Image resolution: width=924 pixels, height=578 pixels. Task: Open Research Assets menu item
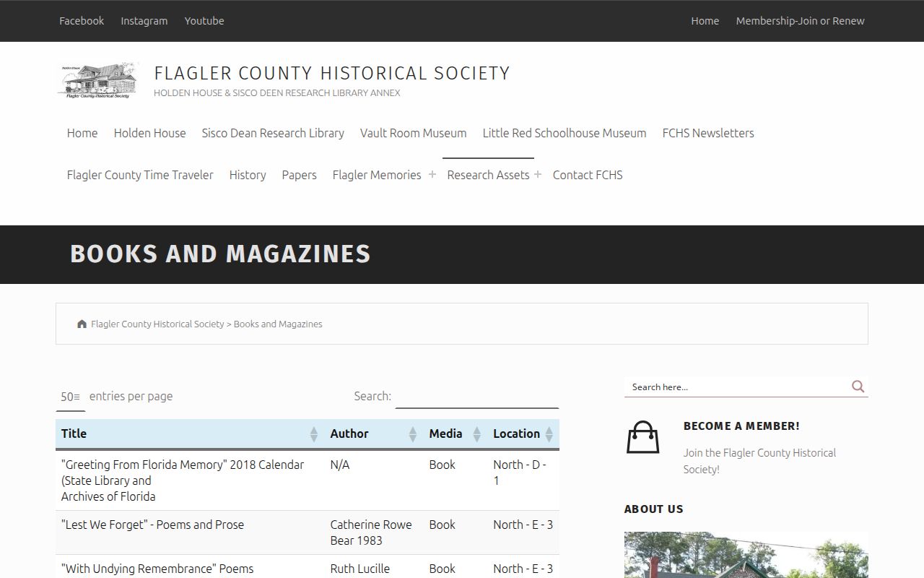pos(488,175)
